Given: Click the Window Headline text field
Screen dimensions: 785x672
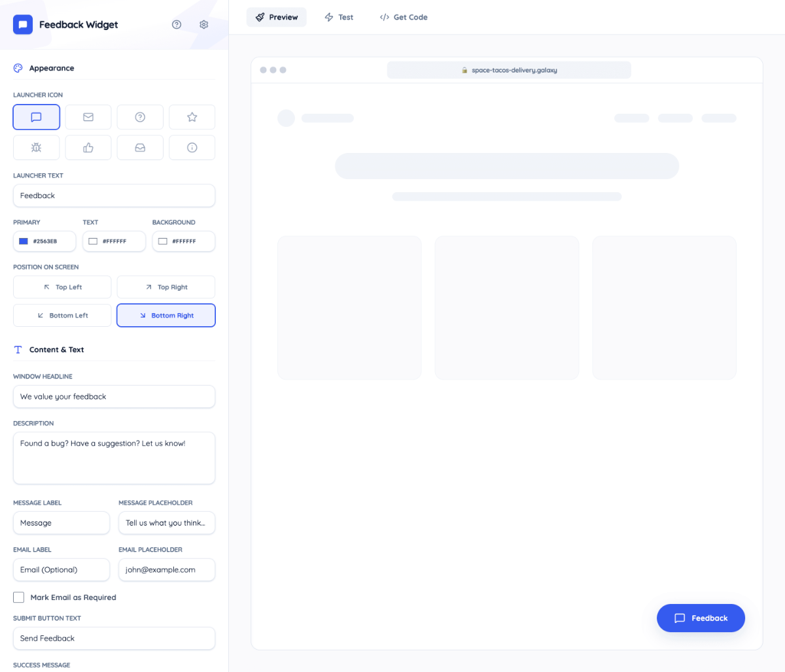Looking at the screenshot, I should pyautogui.click(x=114, y=396).
